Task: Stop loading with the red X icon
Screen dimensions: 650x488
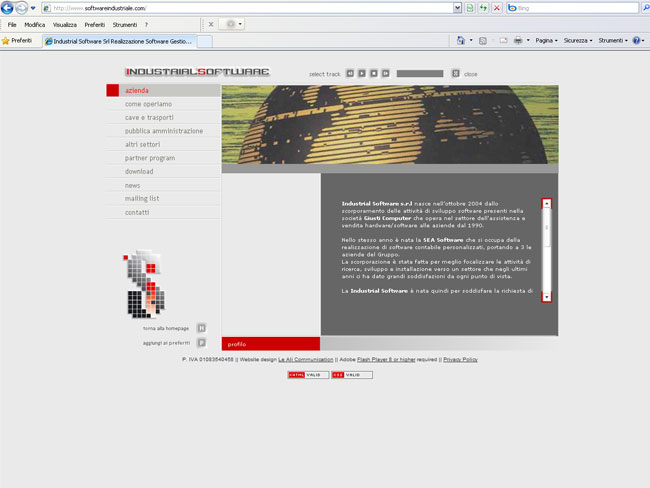Action: click(497, 8)
